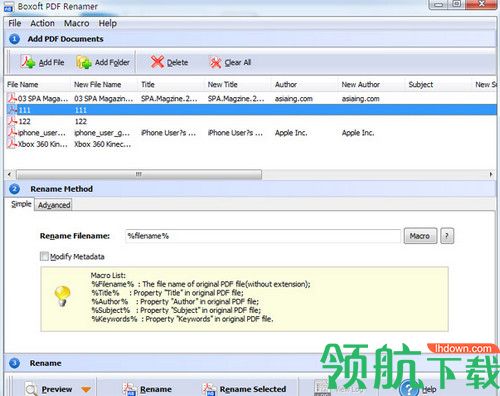Click PDF icon of 03 SPA Magazine file
500x396 pixels.
tap(12, 98)
